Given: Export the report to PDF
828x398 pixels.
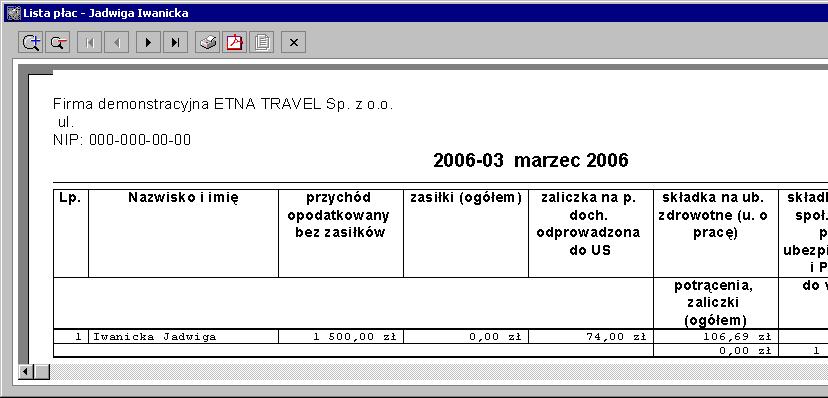Looking at the screenshot, I should point(234,43).
